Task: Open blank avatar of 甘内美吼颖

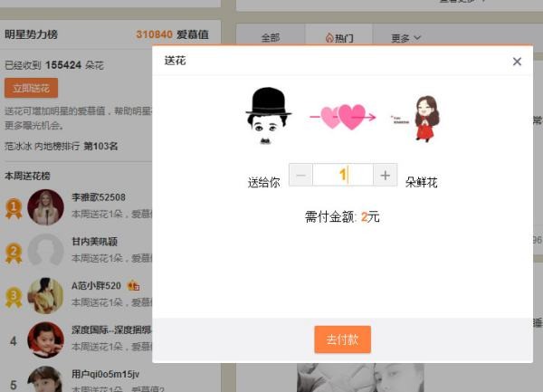Action: [45, 252]
